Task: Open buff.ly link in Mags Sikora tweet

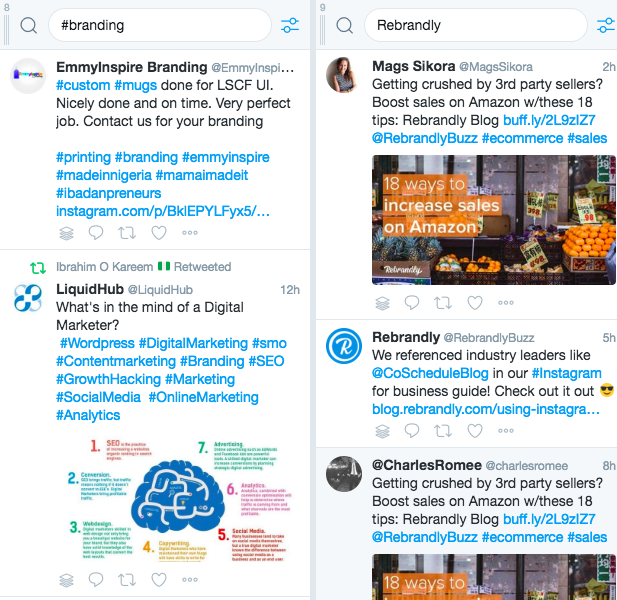Action: [549, 120]
